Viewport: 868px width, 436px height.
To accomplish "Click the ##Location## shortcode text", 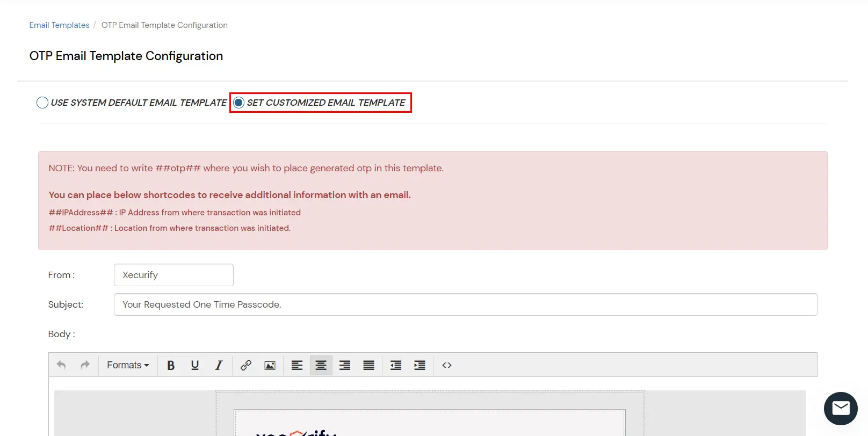I will point(78,228).
